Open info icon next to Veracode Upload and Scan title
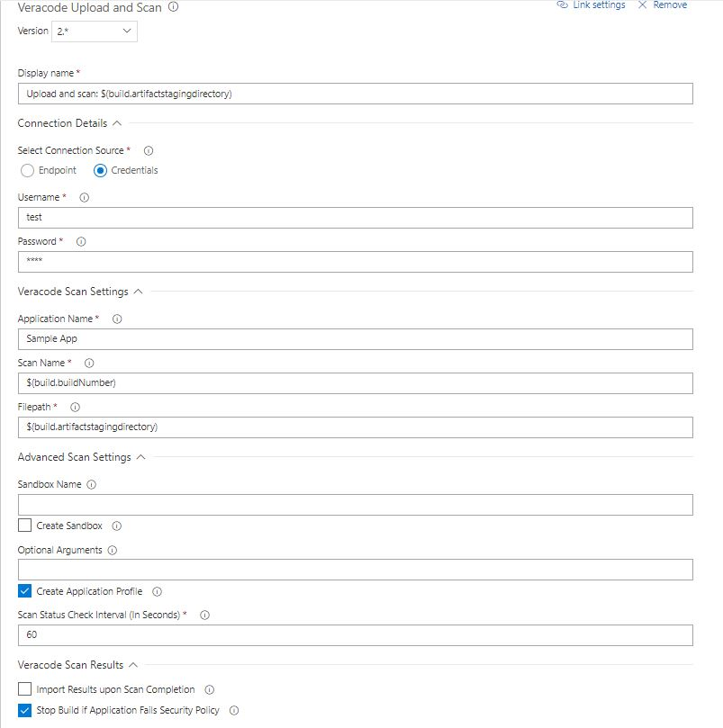 [173, 7]
